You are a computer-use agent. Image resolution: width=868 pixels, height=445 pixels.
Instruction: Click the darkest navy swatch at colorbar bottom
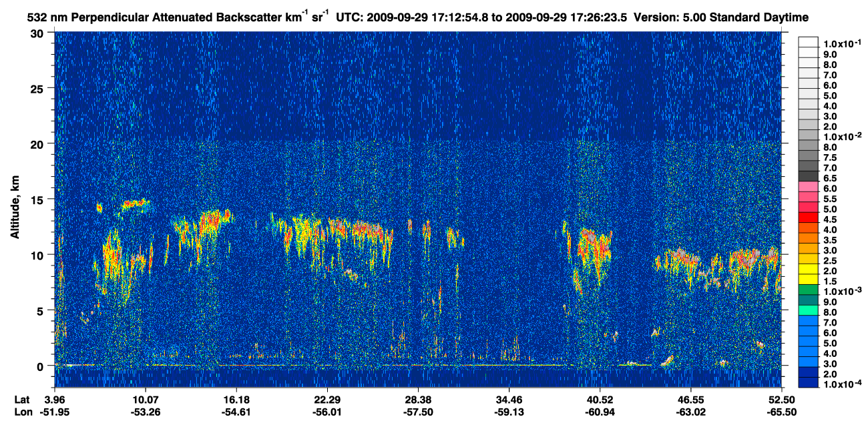click(x=808, y=382)
